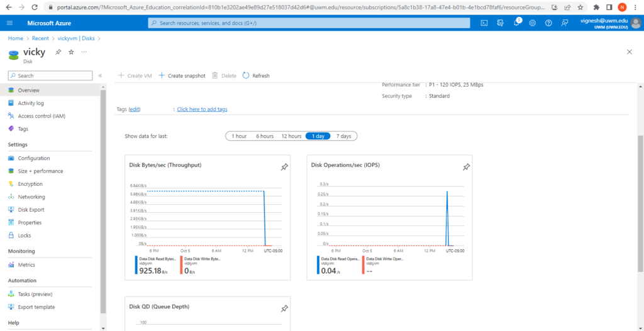Click the Azure global search box
This screenshot has width=644, height=331.
pyautogui.click(x=309, y=23)
